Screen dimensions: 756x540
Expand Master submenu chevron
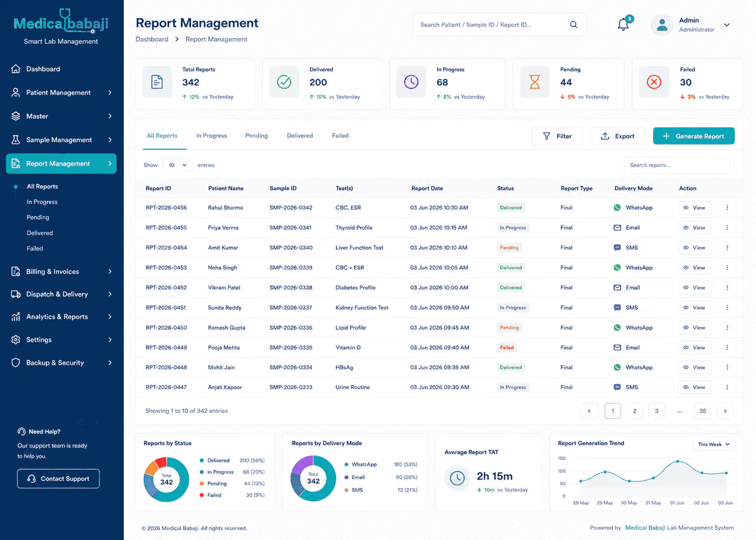110,116
